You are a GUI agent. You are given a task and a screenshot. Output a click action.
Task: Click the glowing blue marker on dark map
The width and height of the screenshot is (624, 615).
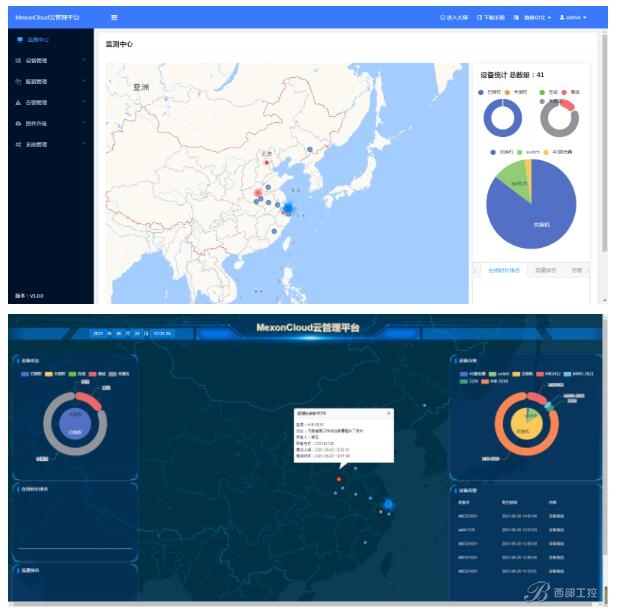[x=388, y=504]
